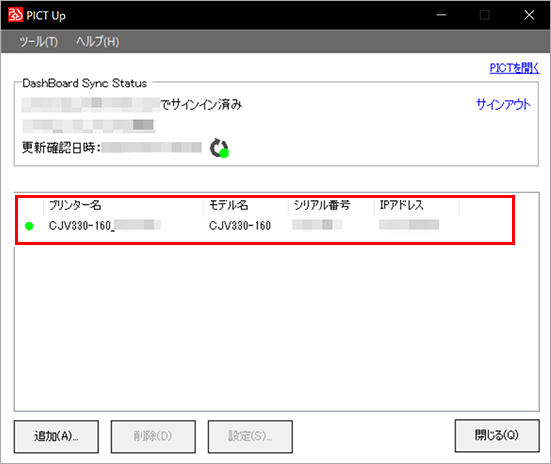Select the CJV330-160_ printer name entry
551x464 pixels.
(105, 225)
